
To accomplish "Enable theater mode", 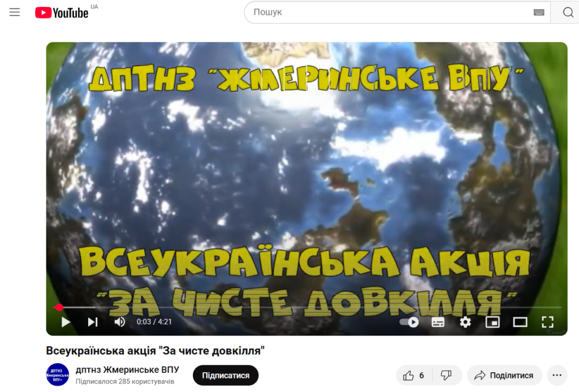I will (x=520, y=322).
